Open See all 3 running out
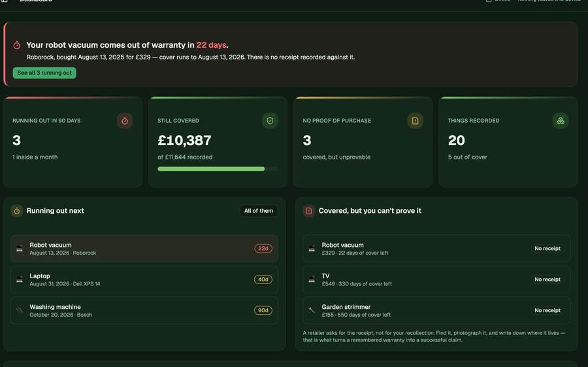This screenshot has height=367, width=588. (x=44, y=72)
